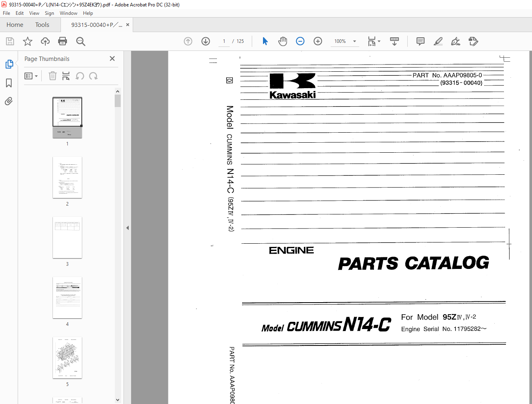Open the Window menu
The width and height of the screenshot is (532, 404).
click(69, 13)
